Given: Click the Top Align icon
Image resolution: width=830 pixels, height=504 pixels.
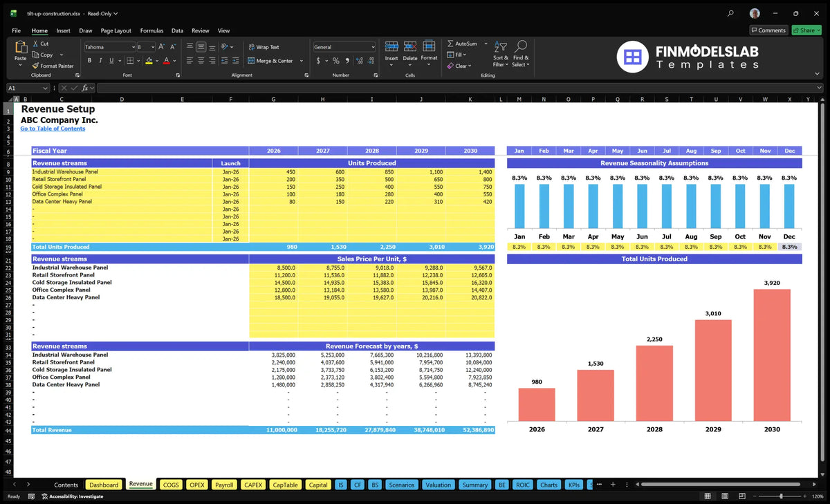Looking at the screenshot, I should [x=190, y=47].
